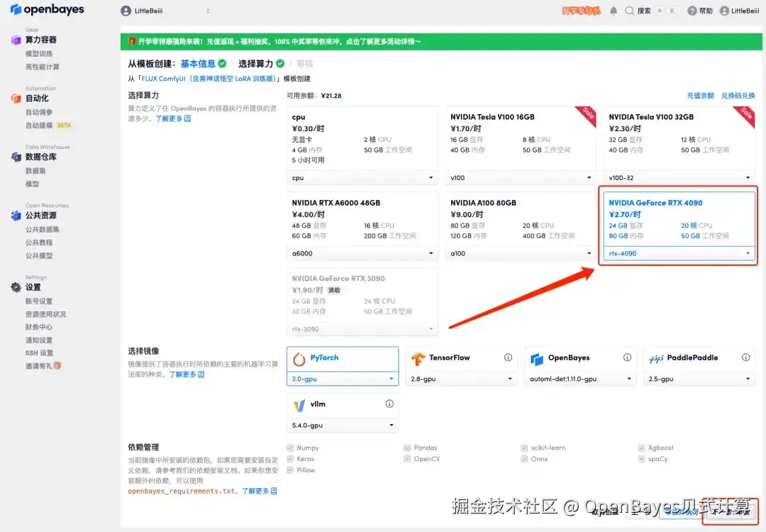Open the 自动调参 sidebar item

tap(39, 112)
